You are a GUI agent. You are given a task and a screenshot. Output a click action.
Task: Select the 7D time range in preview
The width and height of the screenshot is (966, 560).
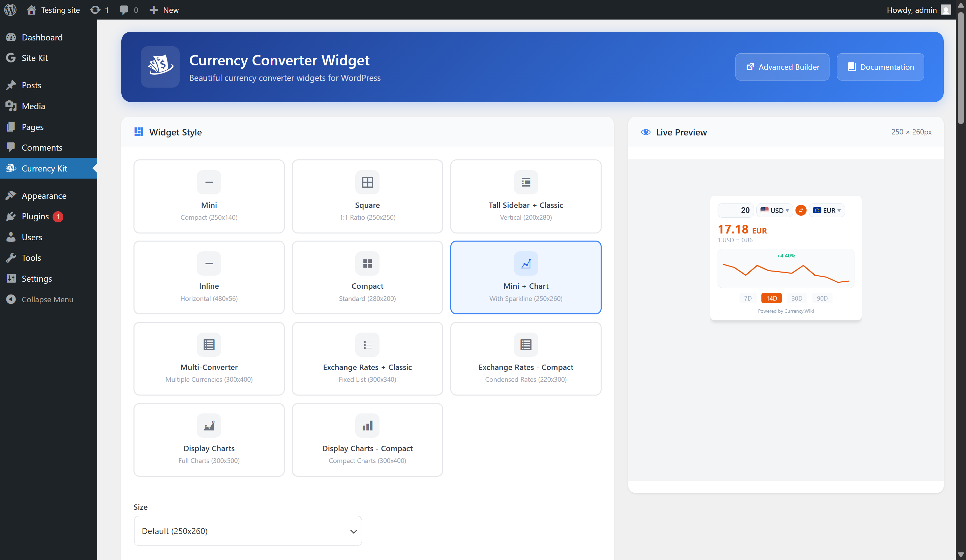coord(748,298)
